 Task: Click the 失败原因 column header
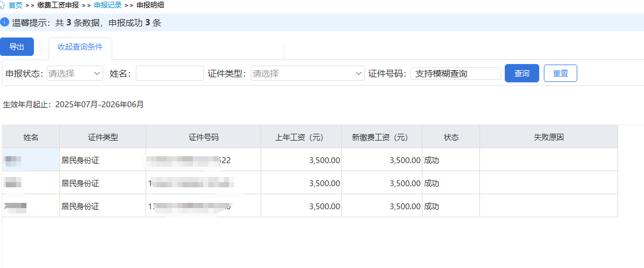point(548,137)
